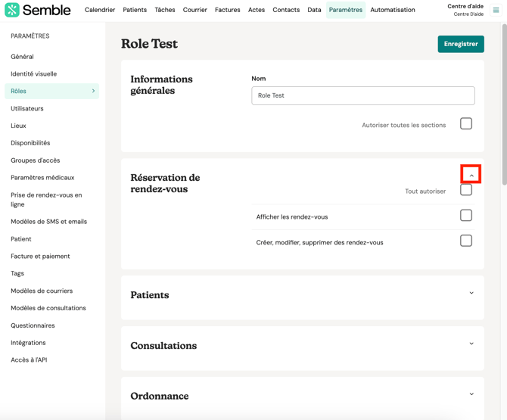Screen dimensions: 507x420
Task: Open the Centre d'aide link
Action: click(465, 10)
